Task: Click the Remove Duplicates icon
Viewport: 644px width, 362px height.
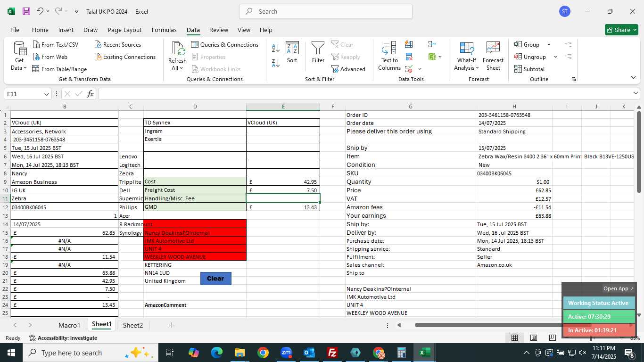Action: [409, 57]
